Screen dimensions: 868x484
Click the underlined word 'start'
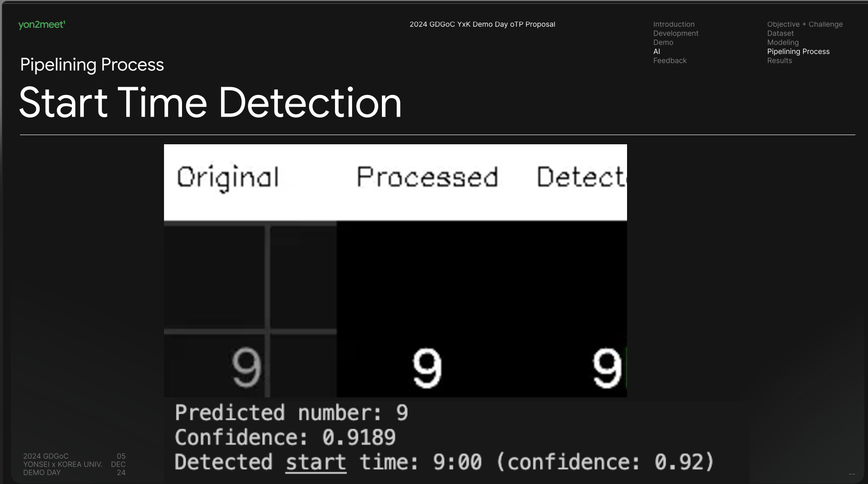click(x=316, y=462)
